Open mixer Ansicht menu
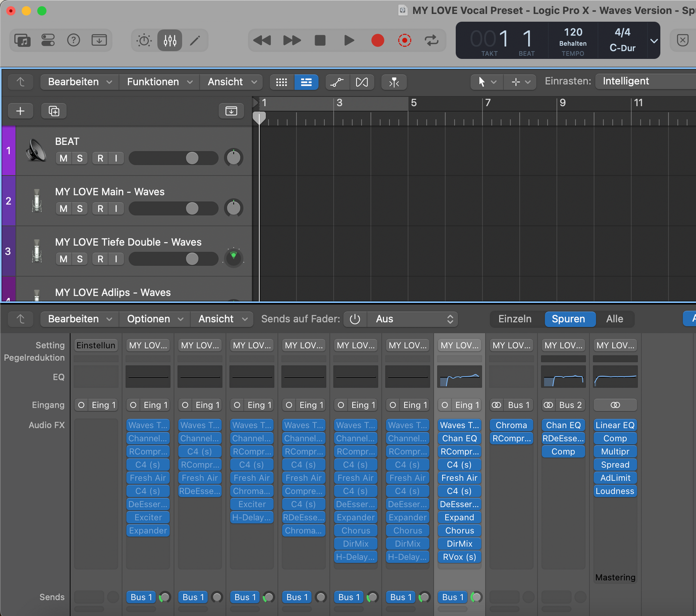696x616 pixels. click(222, 319)
